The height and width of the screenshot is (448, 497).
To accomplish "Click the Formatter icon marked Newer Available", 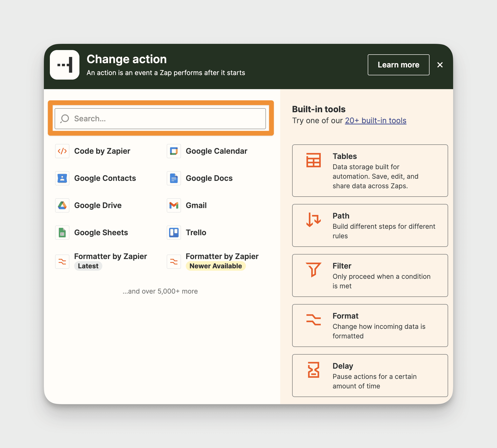I will point(174,261).
